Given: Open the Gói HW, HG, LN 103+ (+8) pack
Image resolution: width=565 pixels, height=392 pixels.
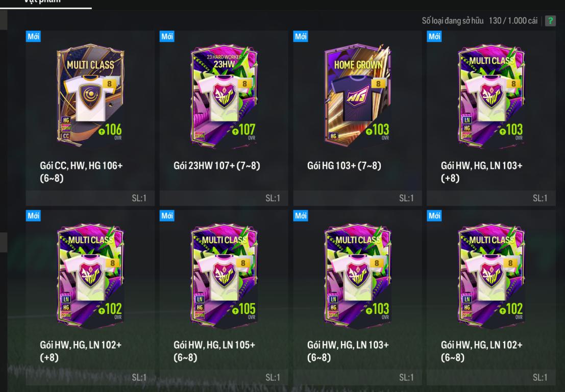Looking at the screenshot, I should (491, 118).
